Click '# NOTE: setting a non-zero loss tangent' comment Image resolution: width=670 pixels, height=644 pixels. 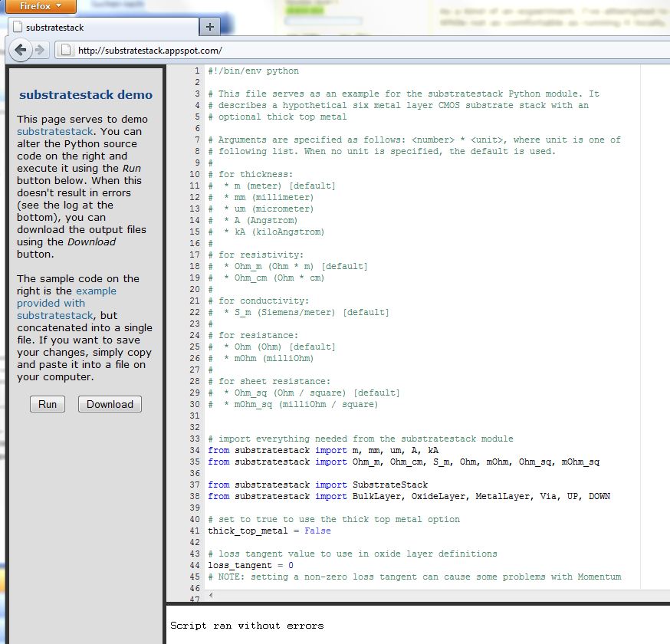click(415, 577)
